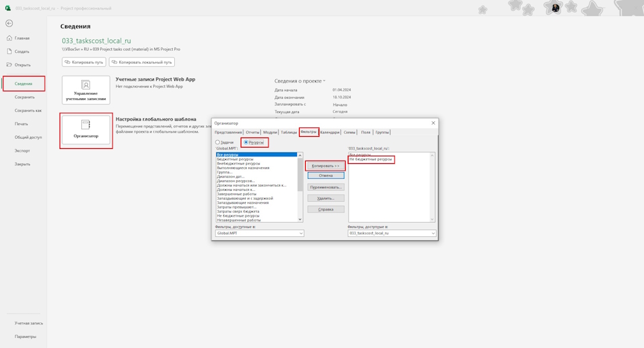Switch to the Поля tab
The height and width of the screenshot is (348, 644).
click(x=365, y=132)
